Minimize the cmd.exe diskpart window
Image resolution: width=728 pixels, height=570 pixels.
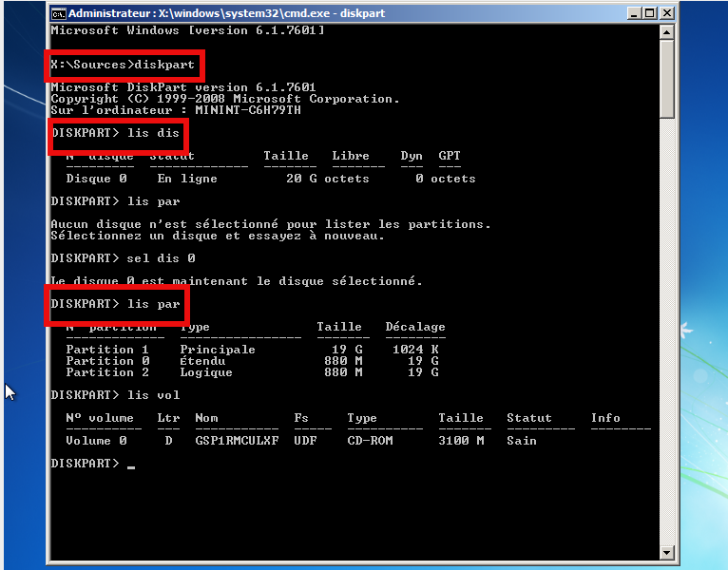(x=631, y=13)
